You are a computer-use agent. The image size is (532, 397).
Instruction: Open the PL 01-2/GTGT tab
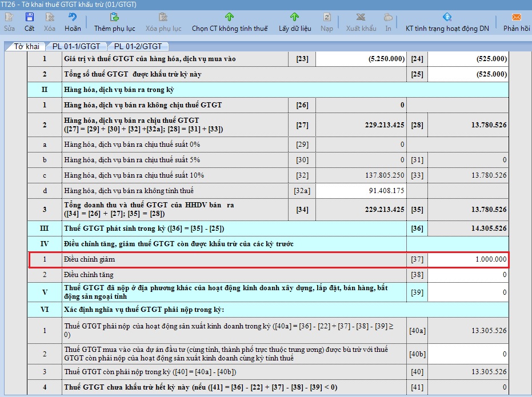pyautogui.click(x=138, y=46)
